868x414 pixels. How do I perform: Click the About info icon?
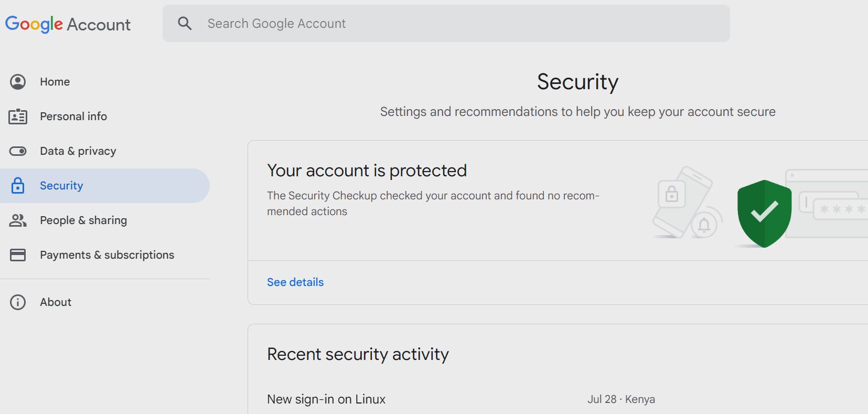[x=18, y=302]
